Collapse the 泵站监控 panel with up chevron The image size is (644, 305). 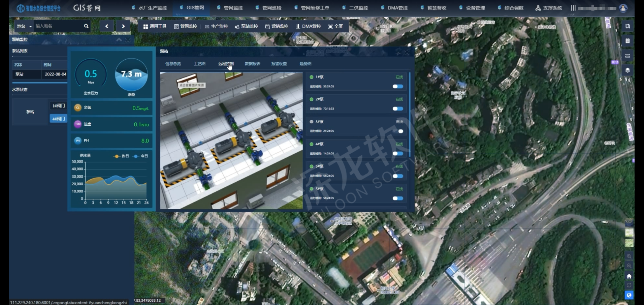119,40
